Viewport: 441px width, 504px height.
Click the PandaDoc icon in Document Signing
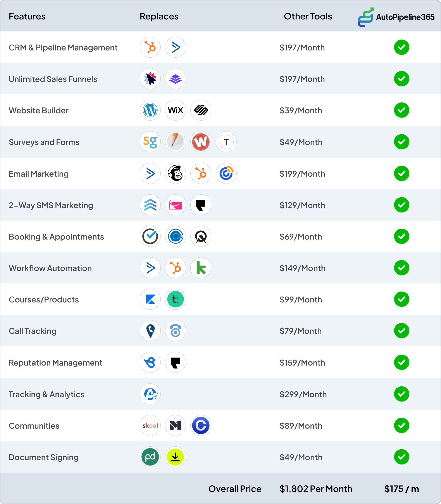[150, 457]
